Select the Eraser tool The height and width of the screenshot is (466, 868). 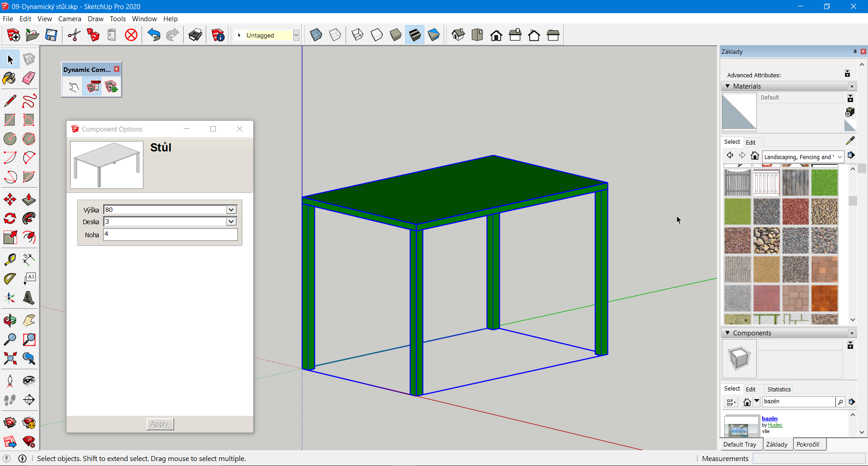[x=28, y=78]
